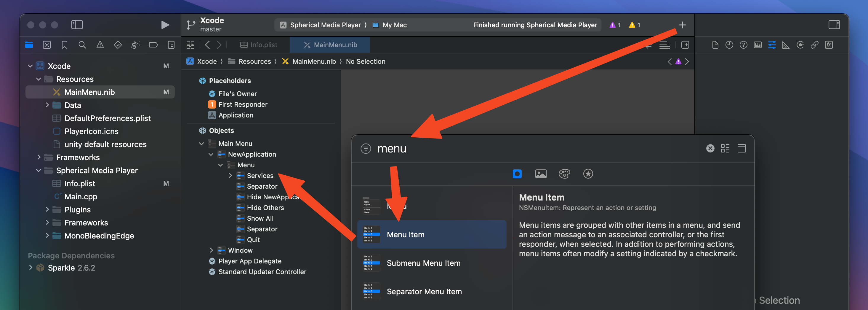Select the Image library tab icon
Screen dimensions: 868x310
point(540,174)
